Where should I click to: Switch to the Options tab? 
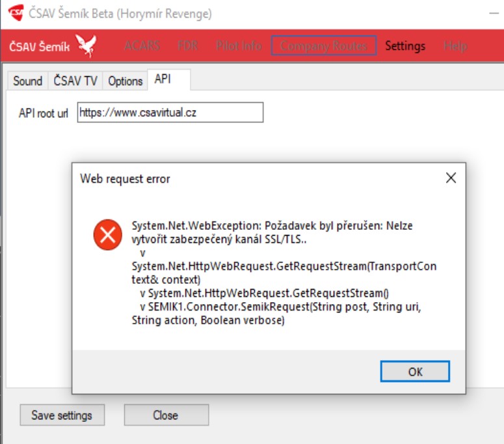pyautogui.click(x=126, y=81)
